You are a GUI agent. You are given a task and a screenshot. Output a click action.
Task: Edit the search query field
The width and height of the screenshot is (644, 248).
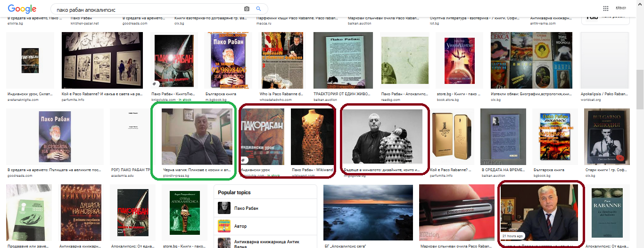click(147, 9)
